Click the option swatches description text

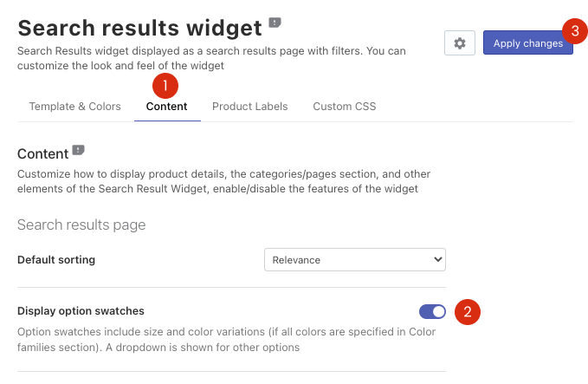pos(227,340)
